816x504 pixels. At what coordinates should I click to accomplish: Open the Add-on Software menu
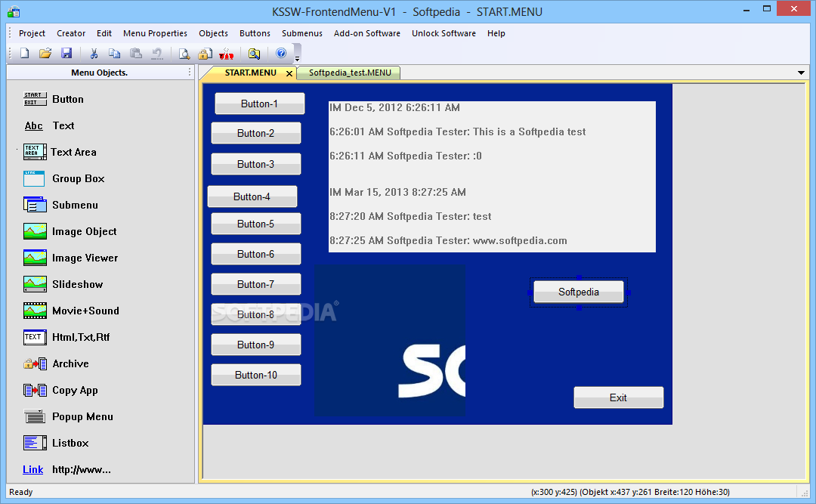click(367, 33)
